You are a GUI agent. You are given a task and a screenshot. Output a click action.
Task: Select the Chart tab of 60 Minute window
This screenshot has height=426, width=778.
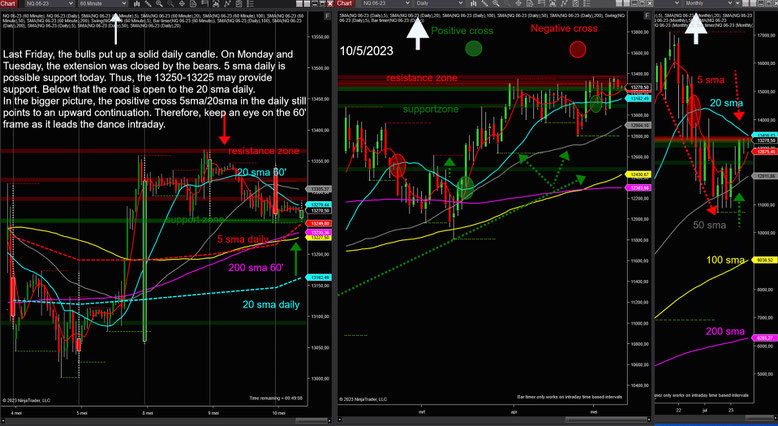click(x=8, y=3)
